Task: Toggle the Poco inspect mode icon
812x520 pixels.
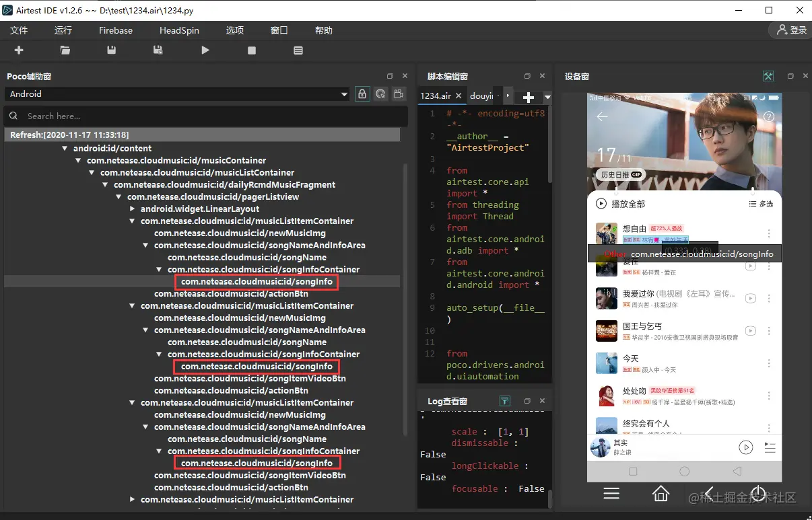Action: point(381,94)
